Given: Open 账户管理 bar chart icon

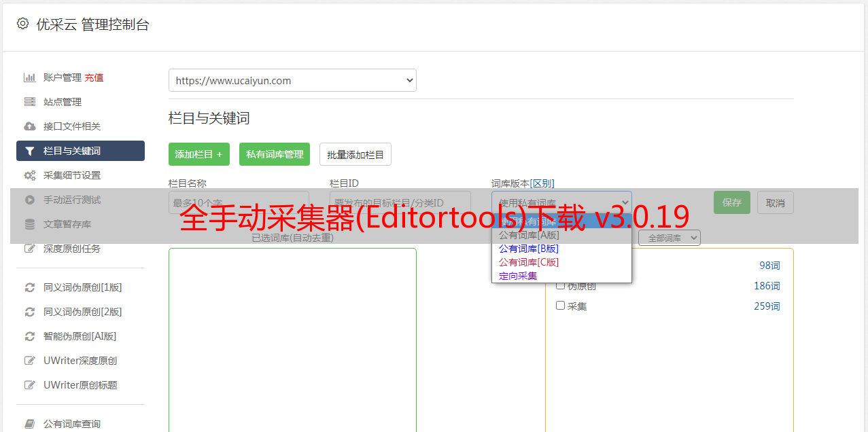Looking at the screenshot, I should [30, 77].
